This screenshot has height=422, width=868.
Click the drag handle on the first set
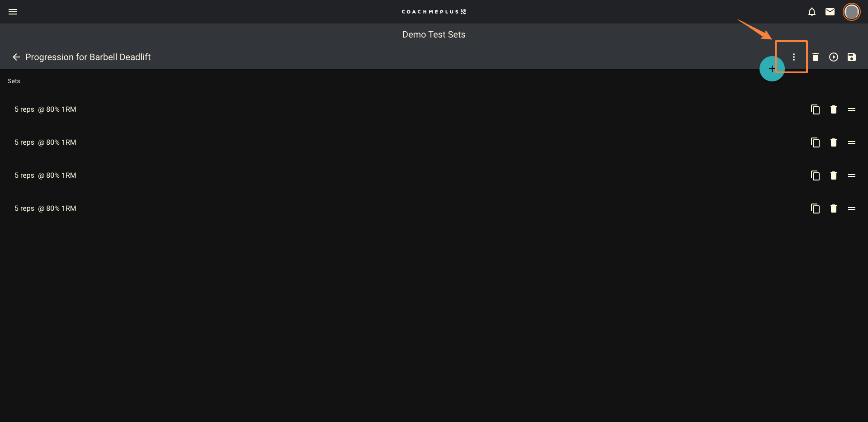pyautogui.click(x=852, y=109)
